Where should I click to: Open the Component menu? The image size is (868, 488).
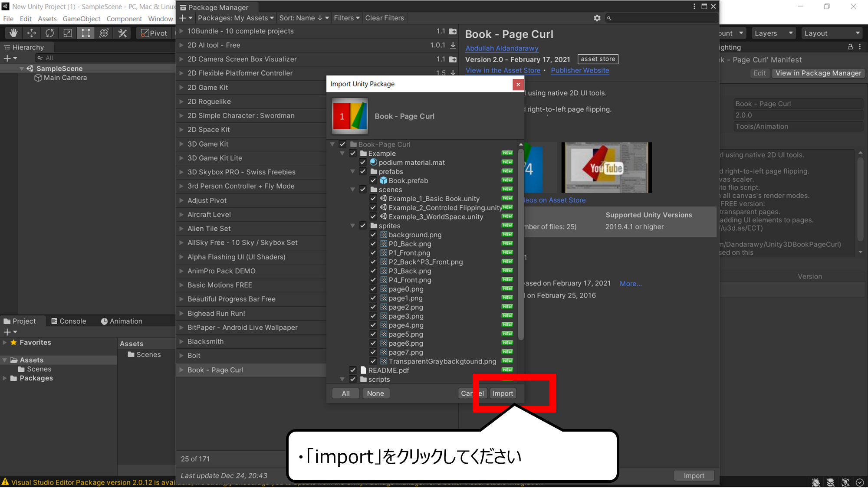pos(124,19)
